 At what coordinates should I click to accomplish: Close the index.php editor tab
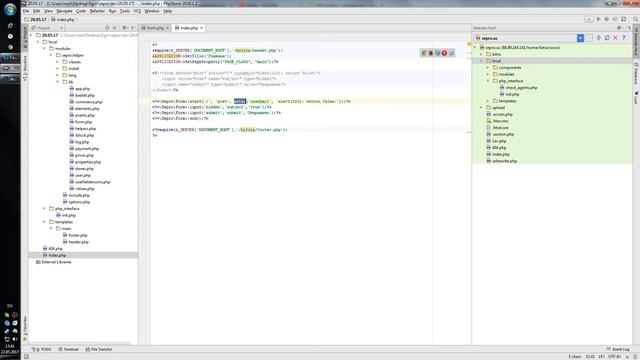coord(202,28)
